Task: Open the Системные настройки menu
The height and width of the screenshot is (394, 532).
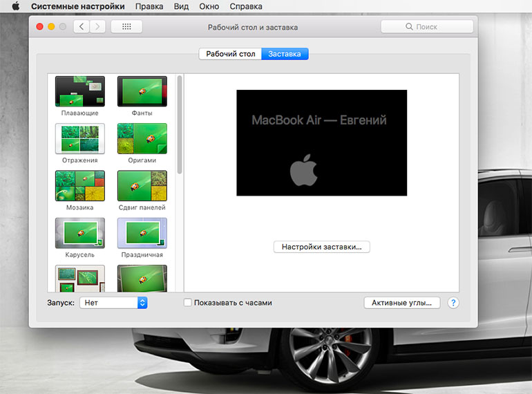Action: point(77,6)
